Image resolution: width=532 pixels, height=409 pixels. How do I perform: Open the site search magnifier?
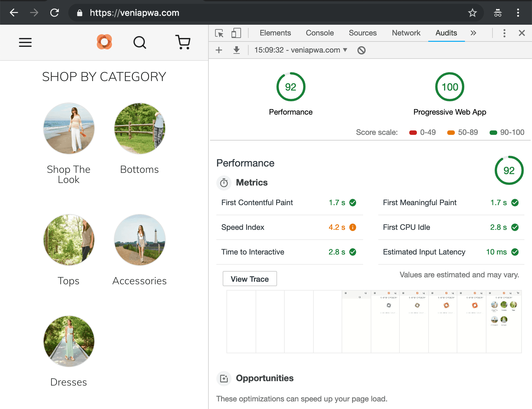pyautogui.click(x=139, y=42)
